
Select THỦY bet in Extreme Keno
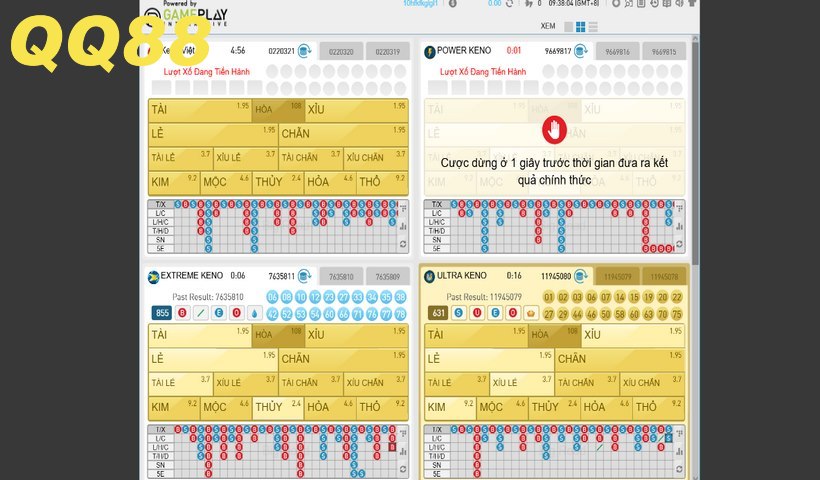(278, 407)
